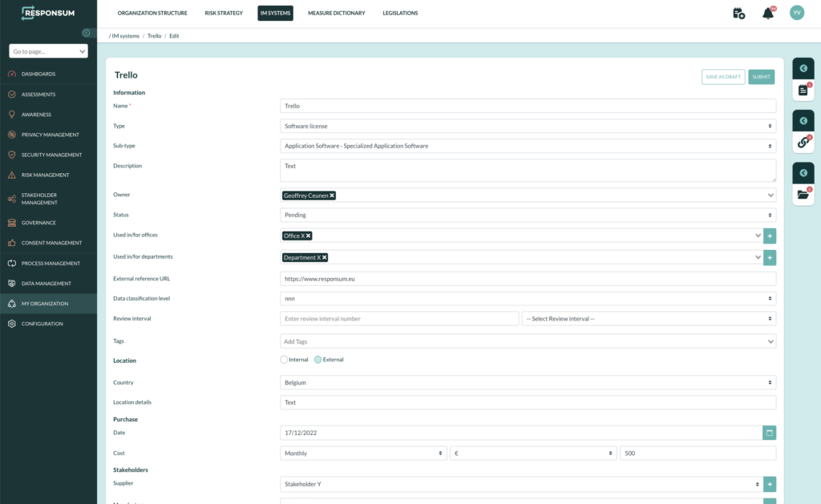821x504 pixels.
Task: Open the Cost frequency dropdown showing Monthly
Action: [363, 454]
